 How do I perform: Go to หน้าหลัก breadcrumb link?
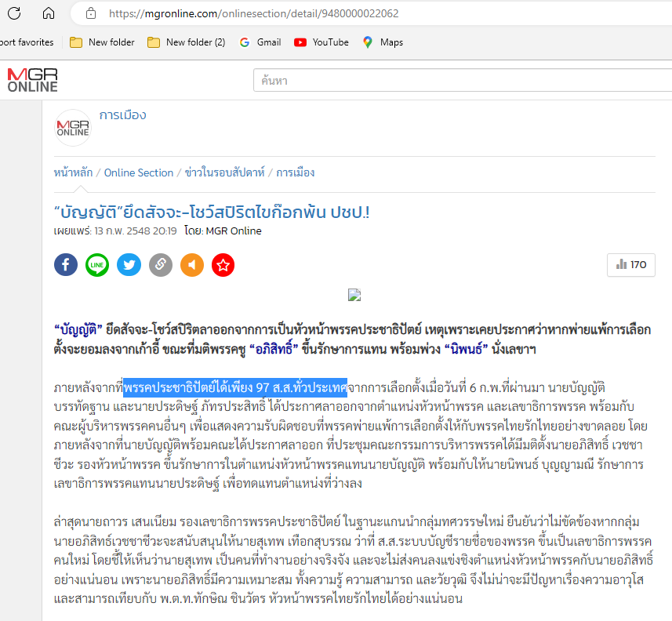73,172
